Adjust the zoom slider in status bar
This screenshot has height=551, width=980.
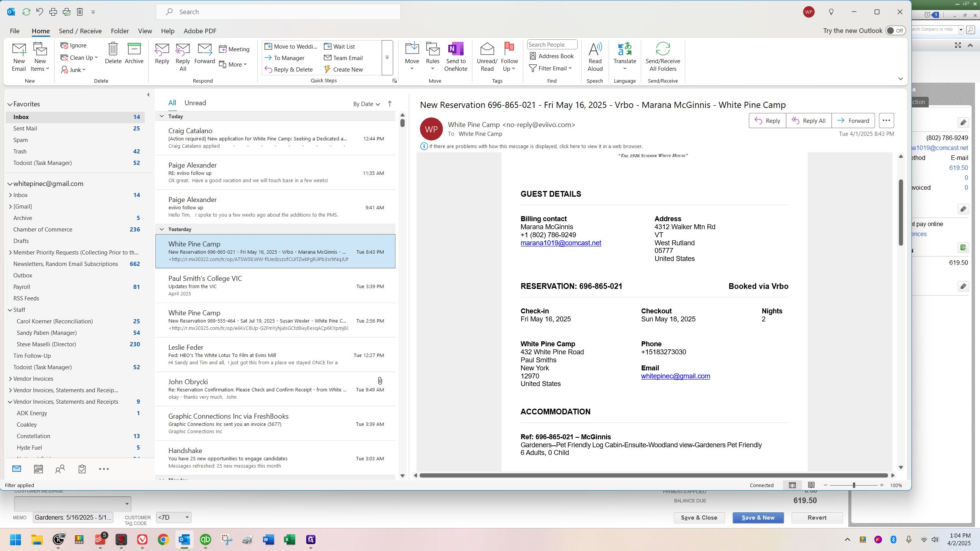pos(854,485)
